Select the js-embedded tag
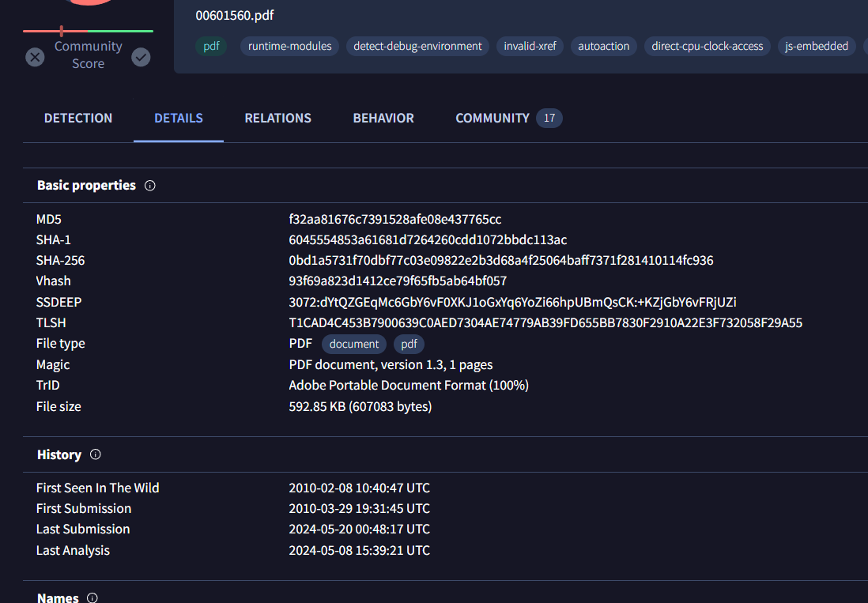 [x=816, y=46]
